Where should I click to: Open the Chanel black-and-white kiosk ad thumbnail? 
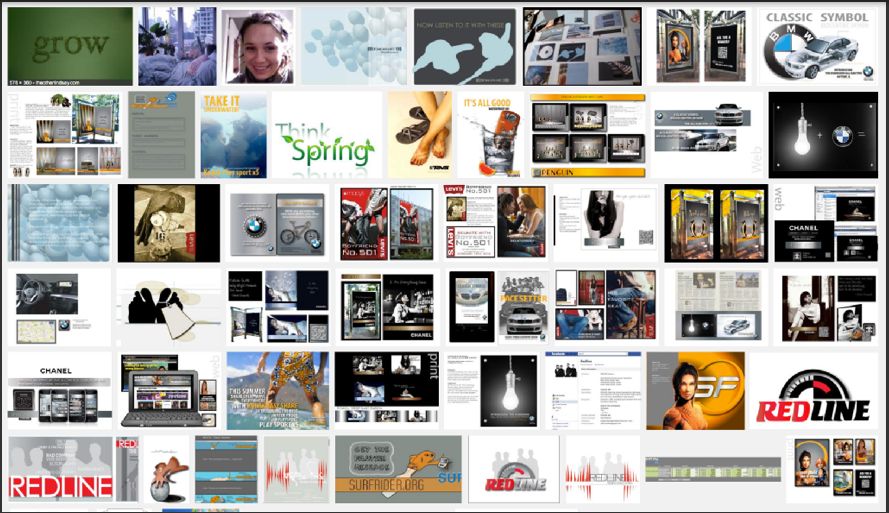click(388, 308)
